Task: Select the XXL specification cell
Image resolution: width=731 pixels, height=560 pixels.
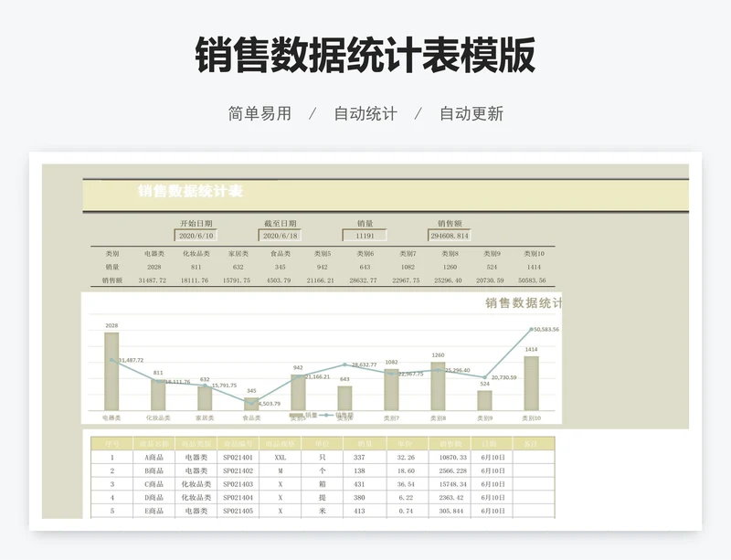Action: coord(281,458)
